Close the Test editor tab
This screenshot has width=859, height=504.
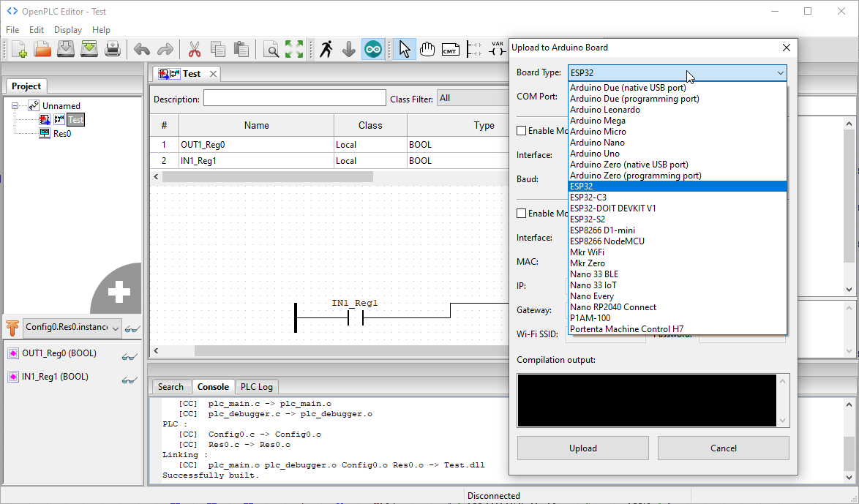click(213, 74)
